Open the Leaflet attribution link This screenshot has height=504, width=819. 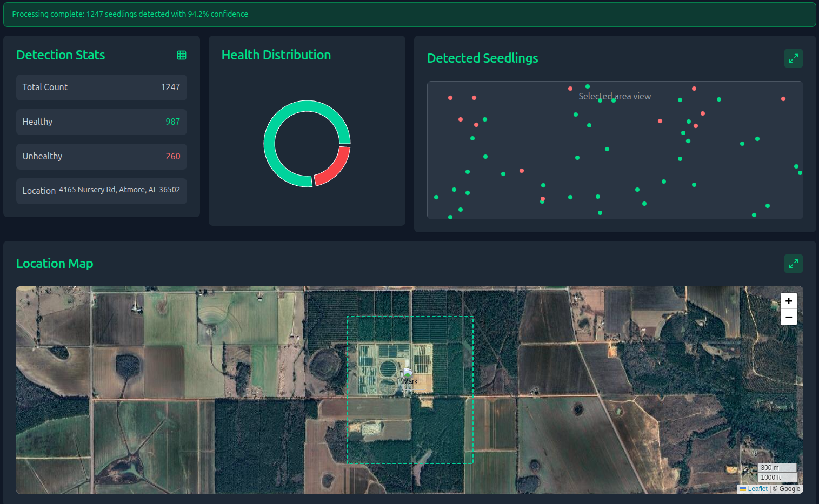pos(757,489)
